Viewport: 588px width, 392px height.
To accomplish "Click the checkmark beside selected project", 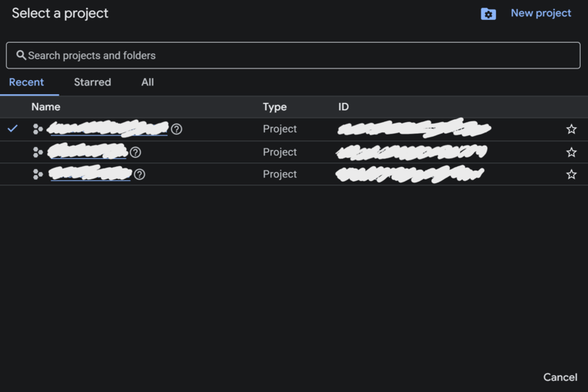I will [12, 129].
